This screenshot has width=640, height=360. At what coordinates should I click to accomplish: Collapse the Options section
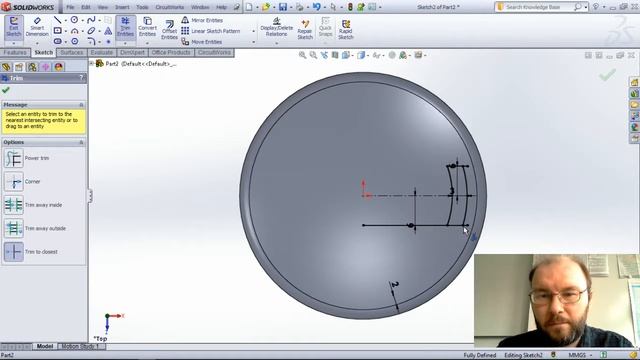click(x=81, y=142)
